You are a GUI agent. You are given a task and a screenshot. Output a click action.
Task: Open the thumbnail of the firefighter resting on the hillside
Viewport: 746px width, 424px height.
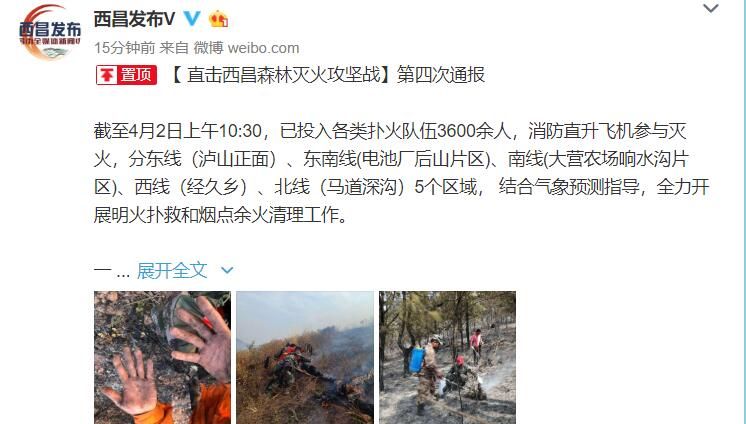[x=305, y=357]
